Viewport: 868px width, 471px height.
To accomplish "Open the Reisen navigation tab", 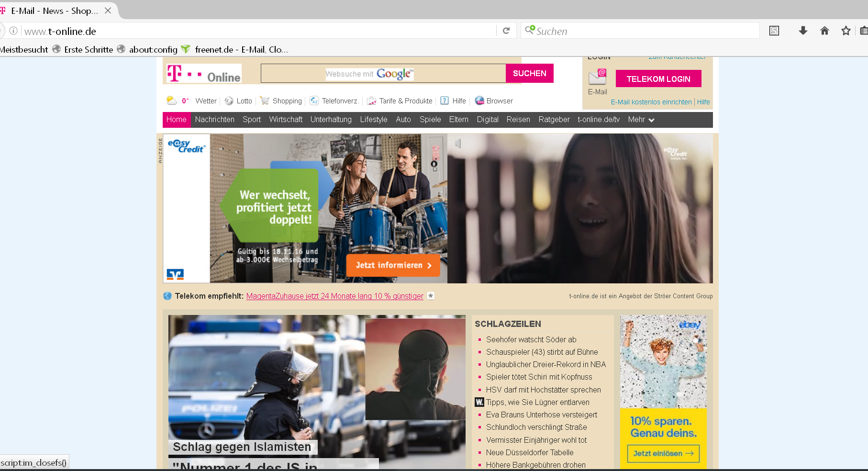I will (518, 120).
